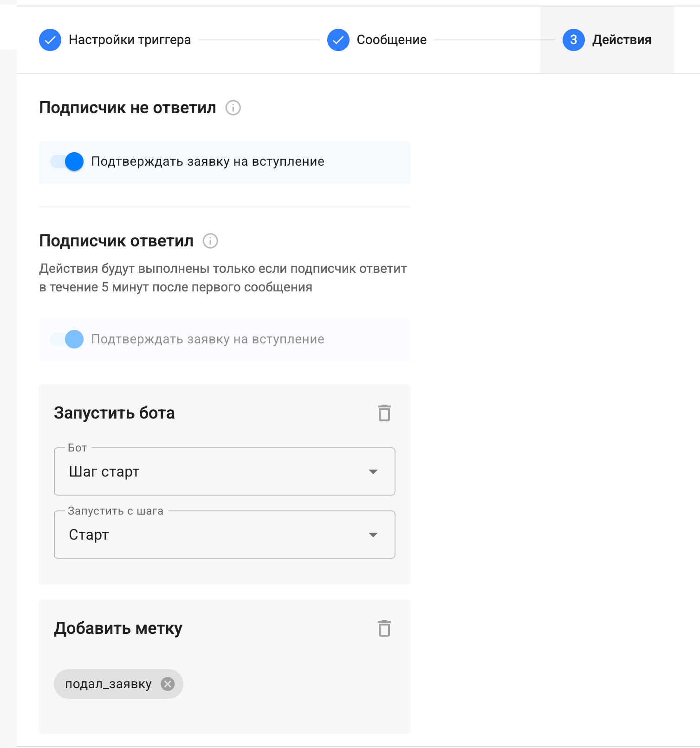The width and height of the screenshot is (700, 748).
Task: Click the "Добавить метку" section heading
Action: pyautogui.click(x=118, y=629)
